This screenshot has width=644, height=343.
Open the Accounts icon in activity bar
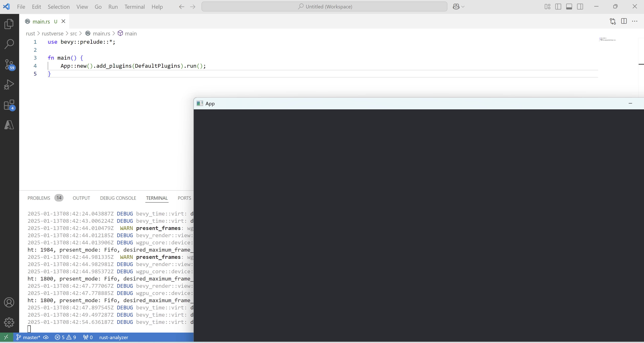click(x=9, y=303)
